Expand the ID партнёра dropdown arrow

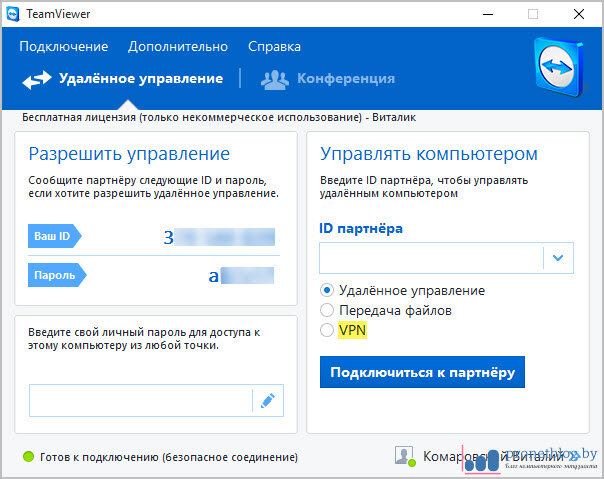[558, 258]
